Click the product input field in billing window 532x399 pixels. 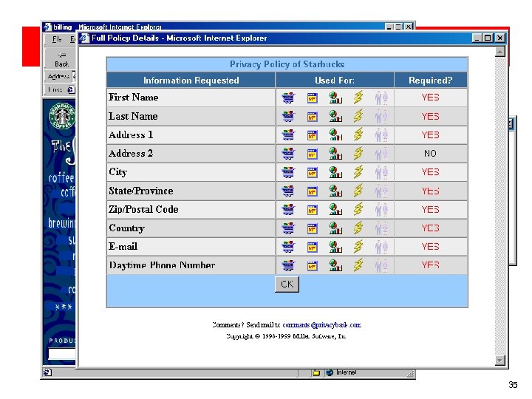point(62,354)
